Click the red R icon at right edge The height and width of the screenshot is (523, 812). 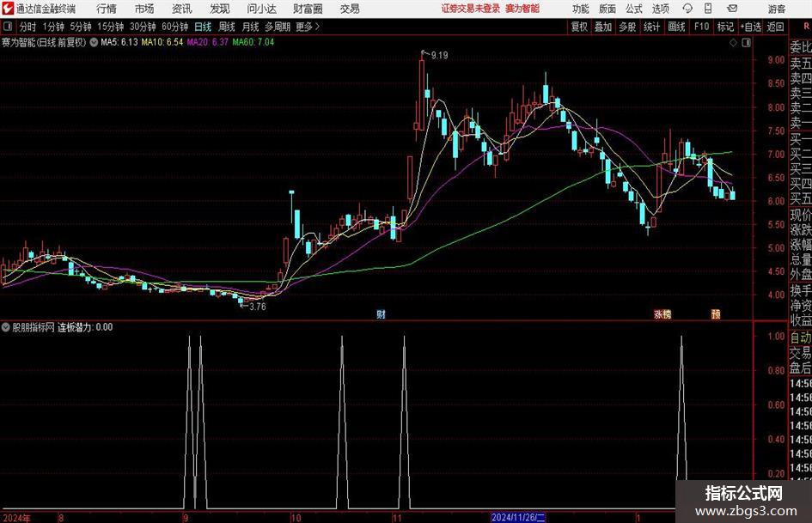point(806,26)
